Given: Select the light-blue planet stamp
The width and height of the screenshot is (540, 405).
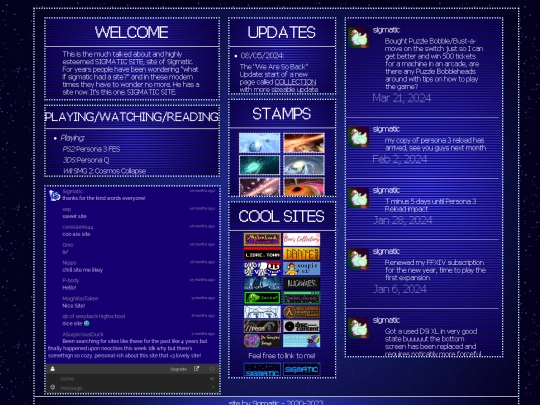Looking at the screenshot, I should point(259,143).
